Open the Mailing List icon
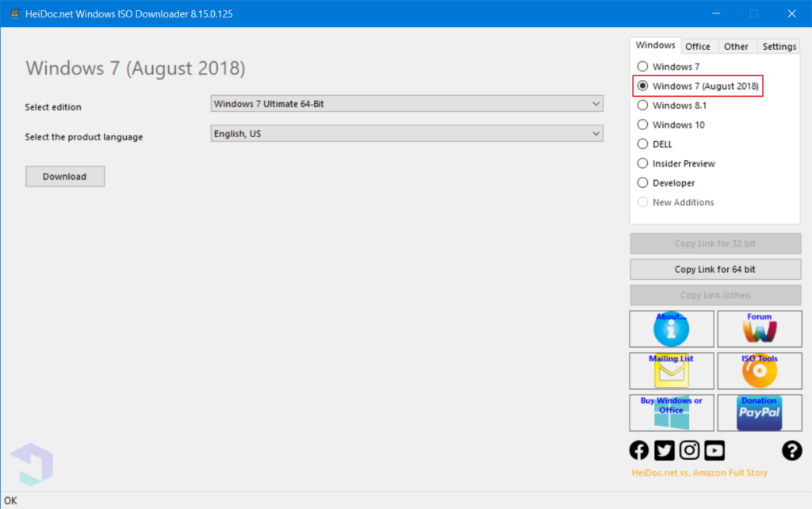This screenshot has width=812, height=509. (671, 371)
